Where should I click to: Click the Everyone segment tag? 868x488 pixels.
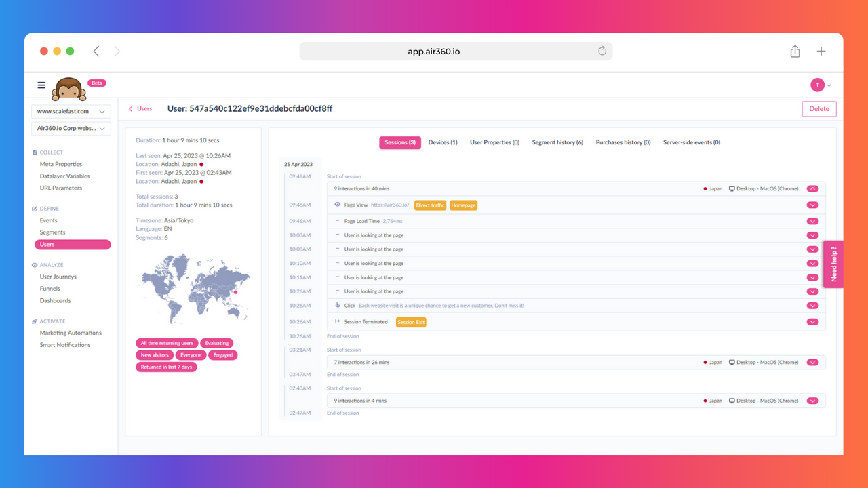pos(191,355)
